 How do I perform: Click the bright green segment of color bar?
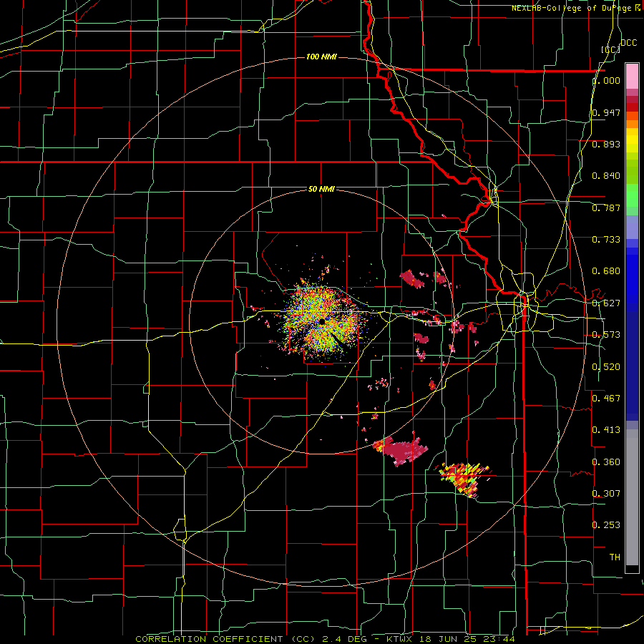(x=632, y=195)
